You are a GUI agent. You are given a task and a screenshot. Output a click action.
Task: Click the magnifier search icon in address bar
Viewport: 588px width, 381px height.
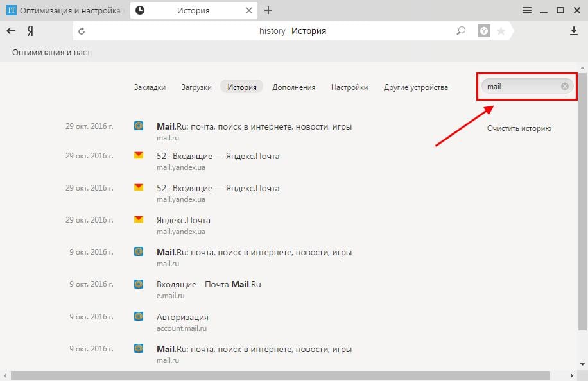(x=462, y=30)
